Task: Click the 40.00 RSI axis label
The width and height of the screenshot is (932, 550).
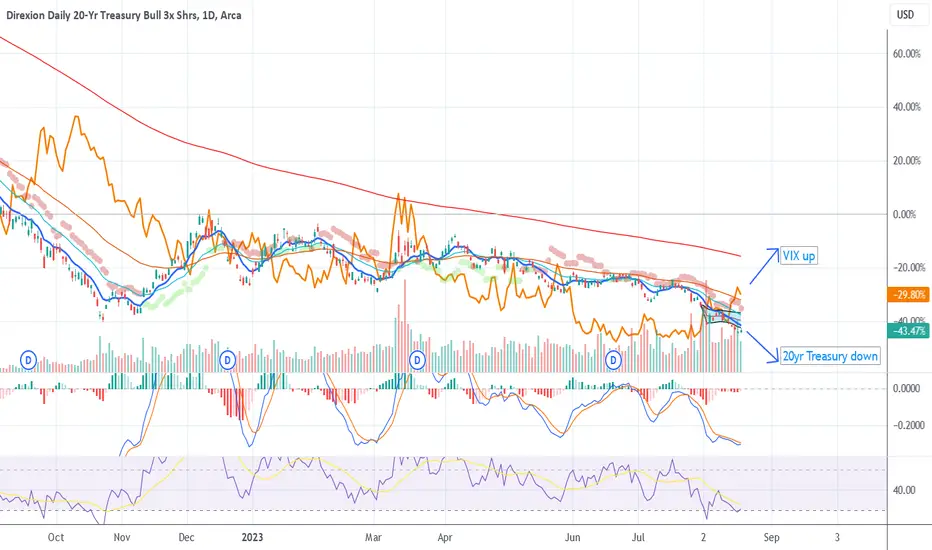Action: pos(903,490)
